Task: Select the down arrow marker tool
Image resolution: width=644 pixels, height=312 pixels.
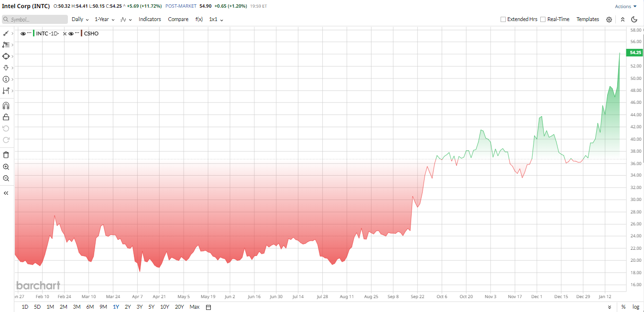Action: 6,67
